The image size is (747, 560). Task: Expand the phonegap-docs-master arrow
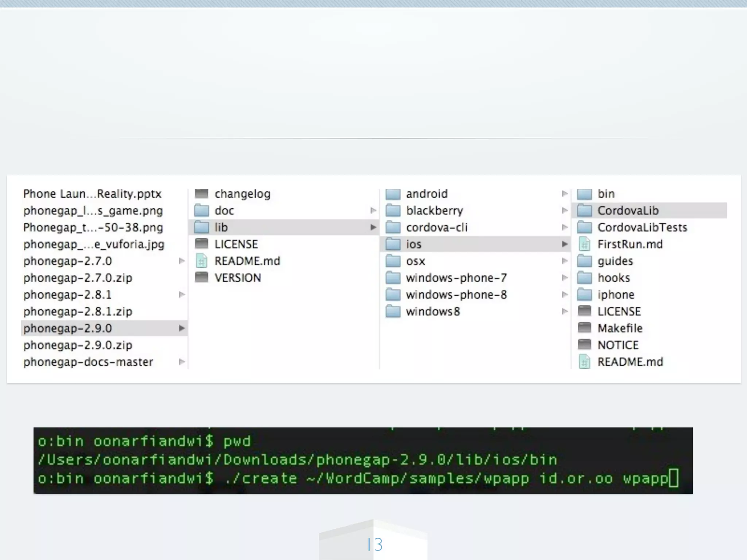coord(182,362)
